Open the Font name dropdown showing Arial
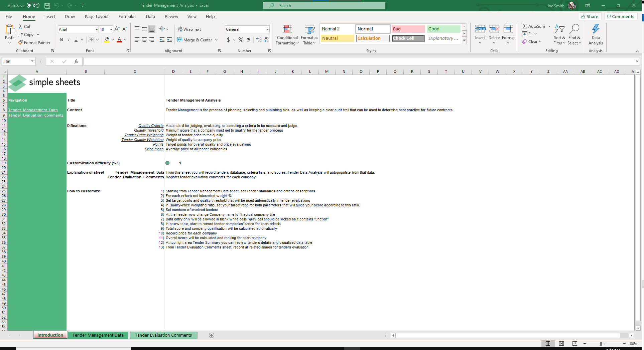 97,29
